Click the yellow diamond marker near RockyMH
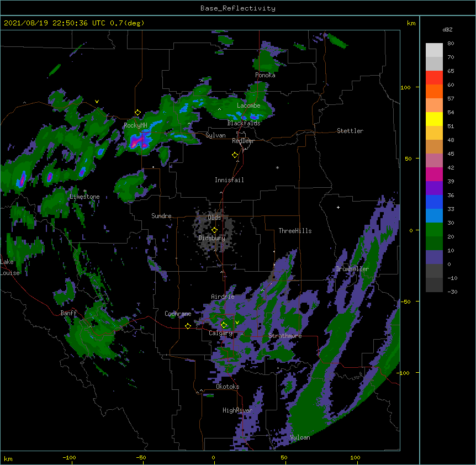This screenshot has width=476, height=465. [x=137, y=113]
